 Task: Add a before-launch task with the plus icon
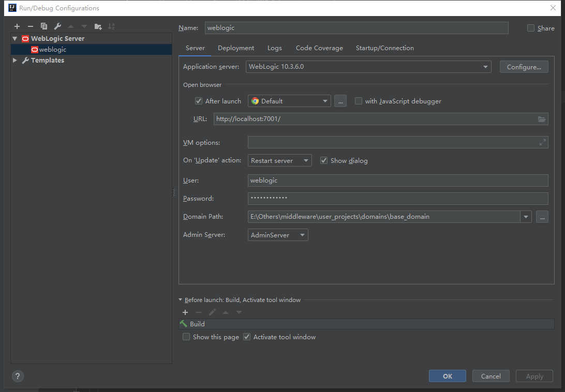pos(185,312)
